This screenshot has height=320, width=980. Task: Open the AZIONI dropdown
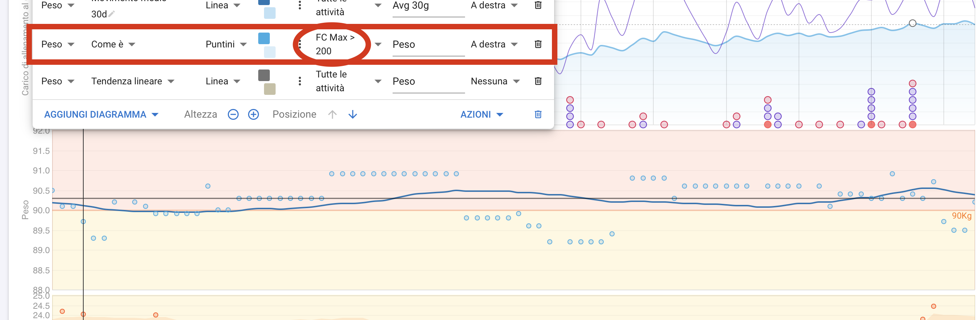pos(482,114)
